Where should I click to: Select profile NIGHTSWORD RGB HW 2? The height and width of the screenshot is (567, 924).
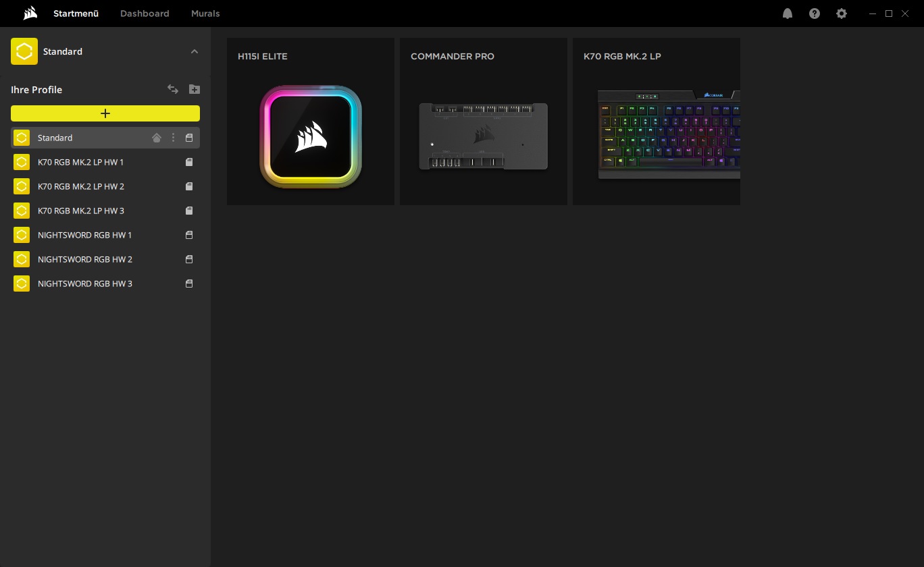click(105, 259)
